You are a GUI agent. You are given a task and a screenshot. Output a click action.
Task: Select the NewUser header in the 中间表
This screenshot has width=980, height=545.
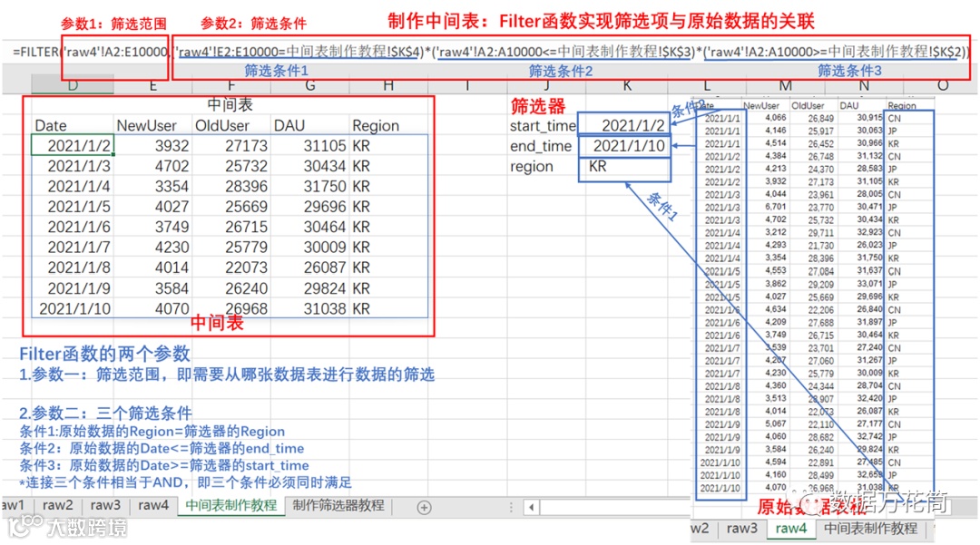147,125
